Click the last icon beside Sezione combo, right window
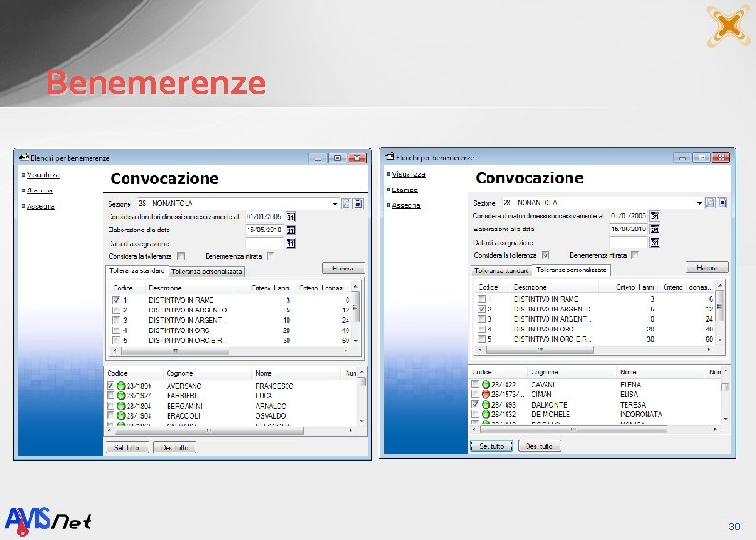756x540 pixels. coord(723,203)
